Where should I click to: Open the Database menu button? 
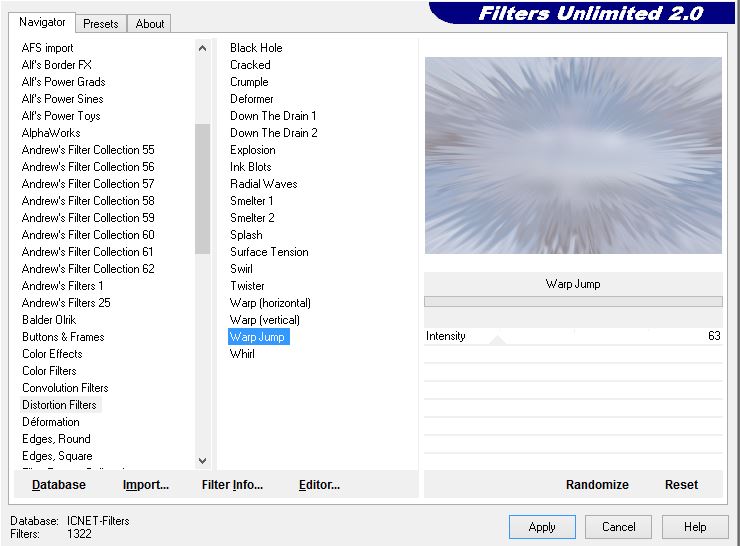(58, 485)
